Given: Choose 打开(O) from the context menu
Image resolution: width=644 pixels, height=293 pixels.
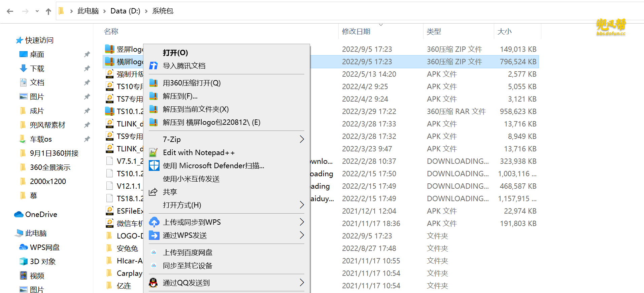Looking at the screenshot, I should click(x=175, y=53).
